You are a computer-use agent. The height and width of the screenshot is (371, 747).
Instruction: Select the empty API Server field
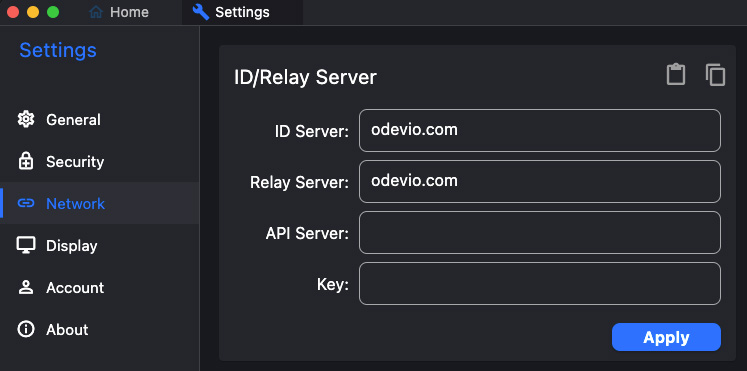point(540,232)
